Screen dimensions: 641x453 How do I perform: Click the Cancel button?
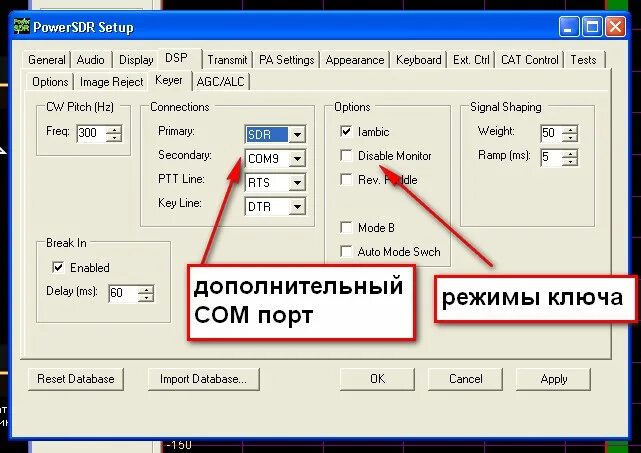coord(465,379)
